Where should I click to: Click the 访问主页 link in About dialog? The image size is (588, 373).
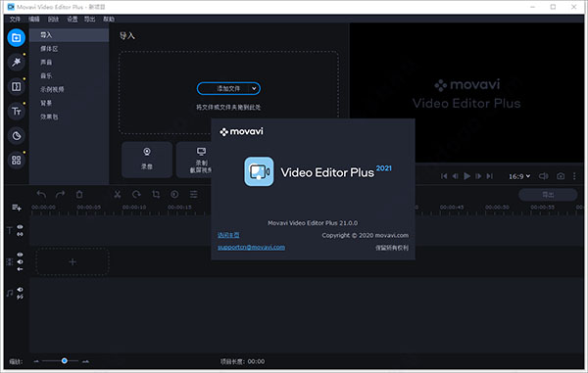(228, 235)
